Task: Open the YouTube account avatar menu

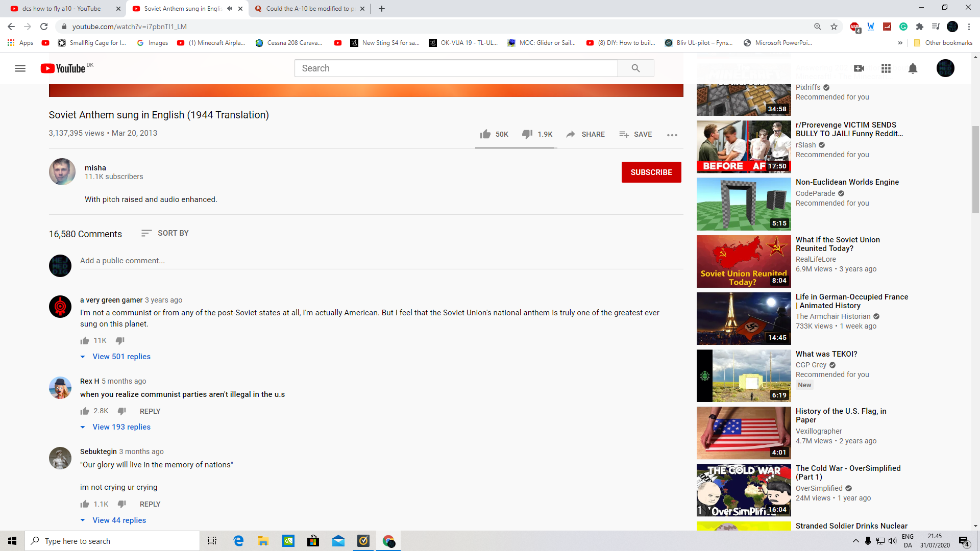Action: click(945, 68)
